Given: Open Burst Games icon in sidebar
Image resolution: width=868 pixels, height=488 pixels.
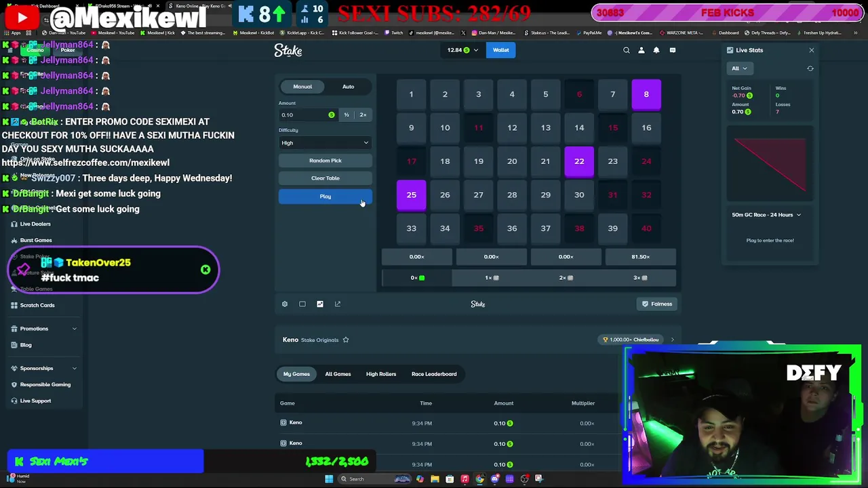Looking at the screenshot, I should click(14, 240).
